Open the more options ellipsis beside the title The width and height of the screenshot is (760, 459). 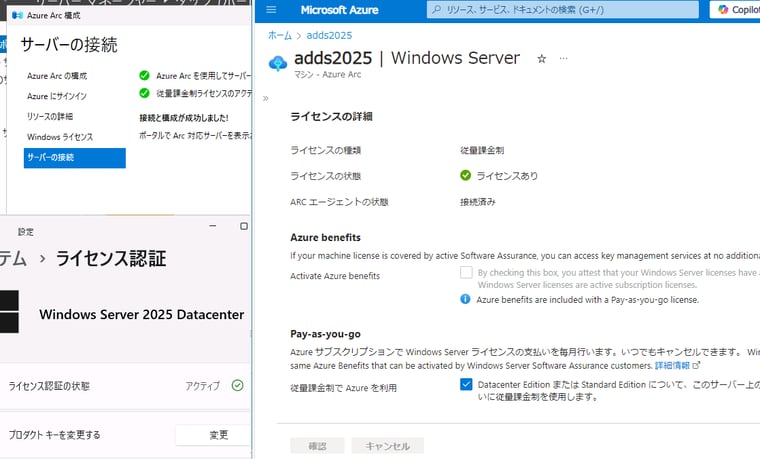[x=563, y=58]
